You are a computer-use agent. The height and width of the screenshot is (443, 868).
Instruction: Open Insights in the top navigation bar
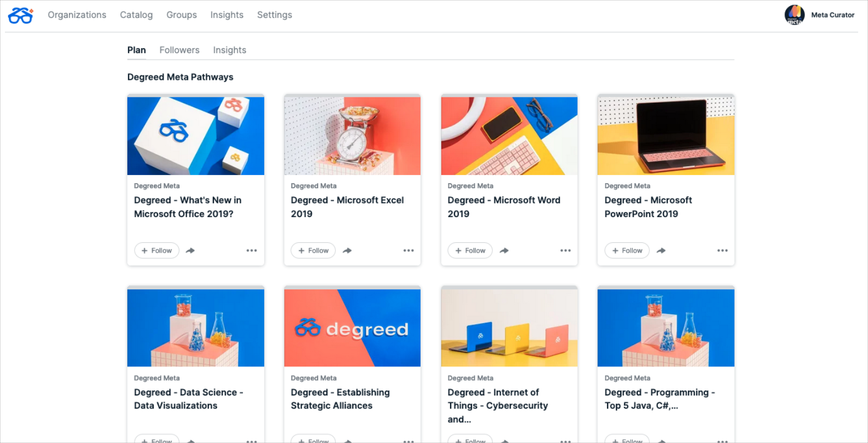(227, 15)
